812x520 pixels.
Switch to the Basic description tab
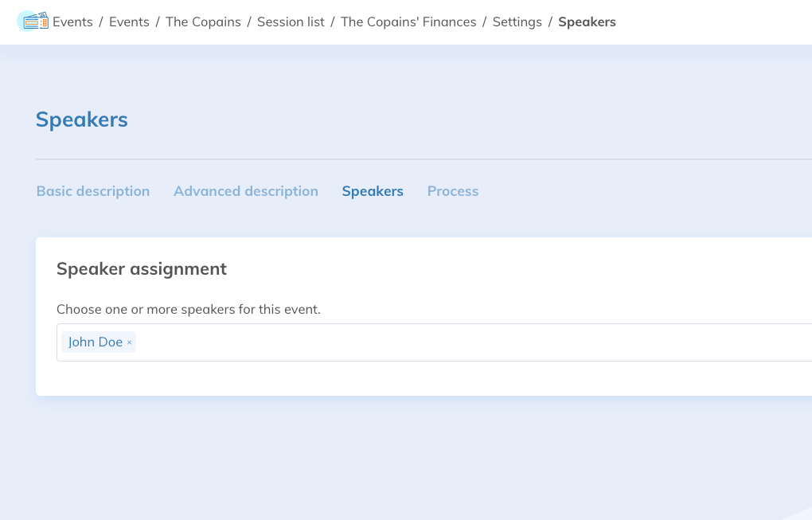[93, 191]
